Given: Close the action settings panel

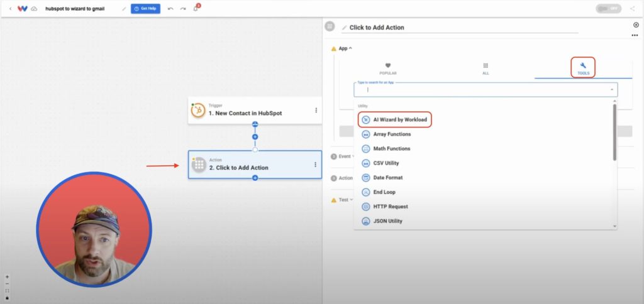Looking at the screenshot, I should 636,25.
